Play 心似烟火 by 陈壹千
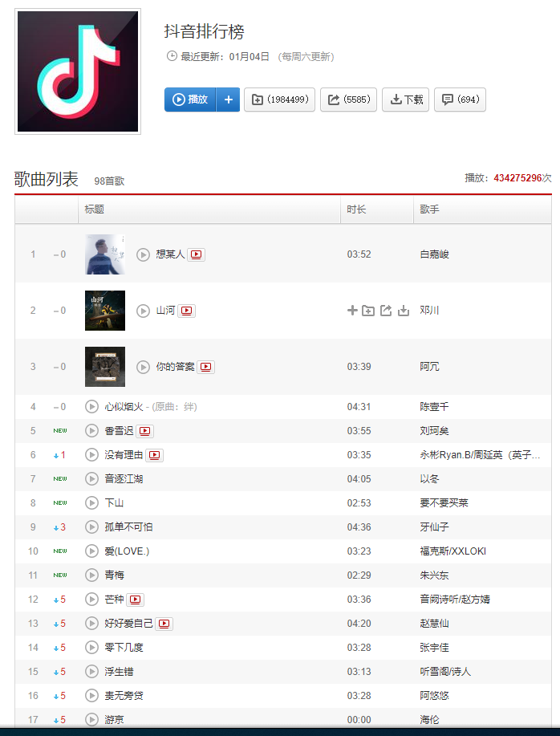The height and width of the screenshot is (736, 560). click(x=91, y=406)
